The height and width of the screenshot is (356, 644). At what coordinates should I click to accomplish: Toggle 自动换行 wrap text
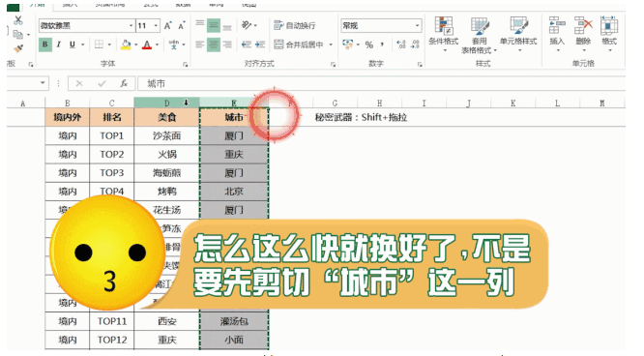click(295, 25)
